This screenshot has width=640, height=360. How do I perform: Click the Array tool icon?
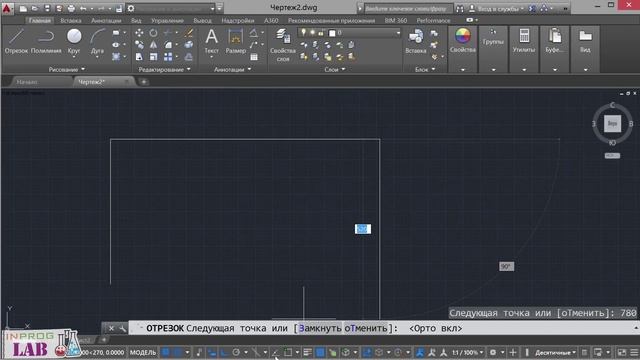[x=168, y=57]
